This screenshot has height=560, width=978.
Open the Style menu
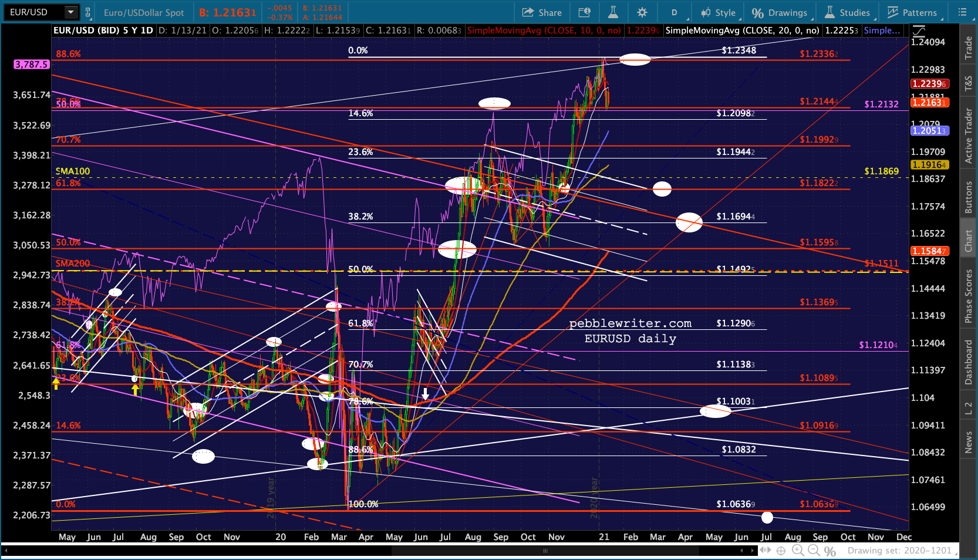click(718, 12)
